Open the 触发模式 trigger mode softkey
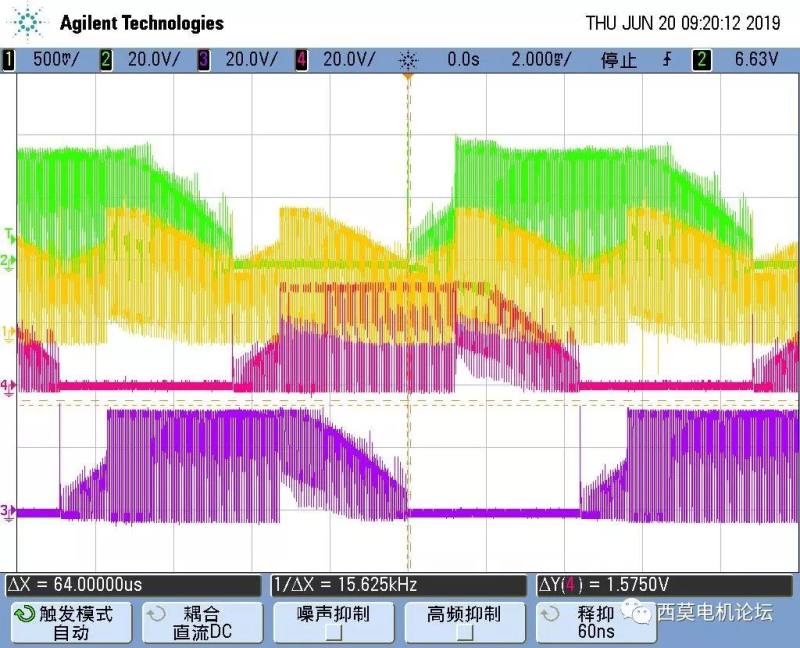The image size is (800, 648). click(68, 622)
